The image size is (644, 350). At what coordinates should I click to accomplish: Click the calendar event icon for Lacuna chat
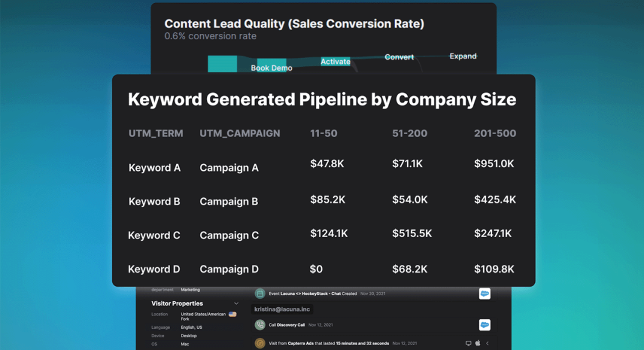pyautogui.click(x=260, y=294)
